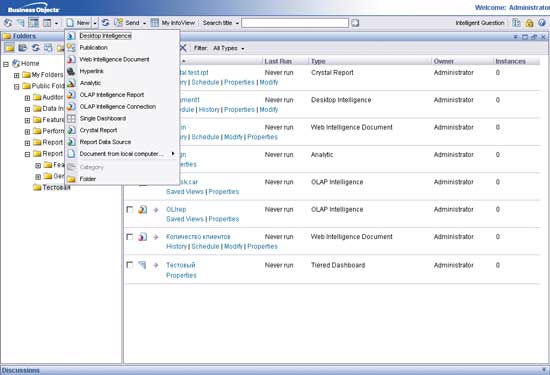Click Properties under the Тестовый row
This screenshot has height=375, width=550.
[x=181, y=276]
